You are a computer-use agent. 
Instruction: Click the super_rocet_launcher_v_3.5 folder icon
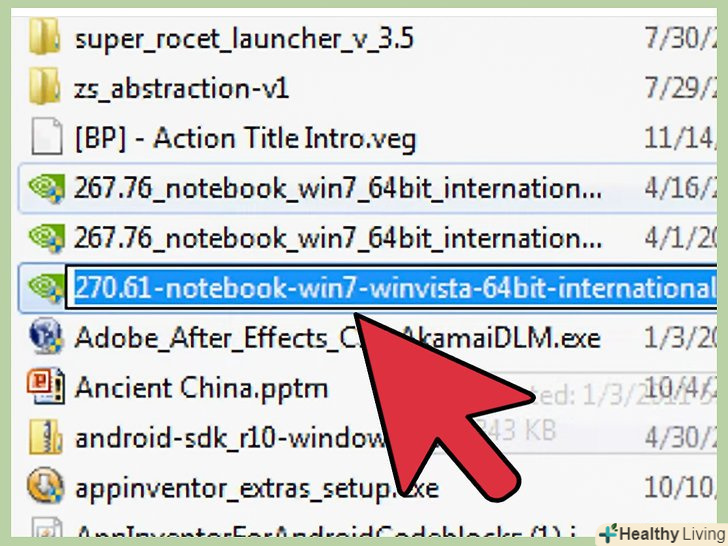45,37
